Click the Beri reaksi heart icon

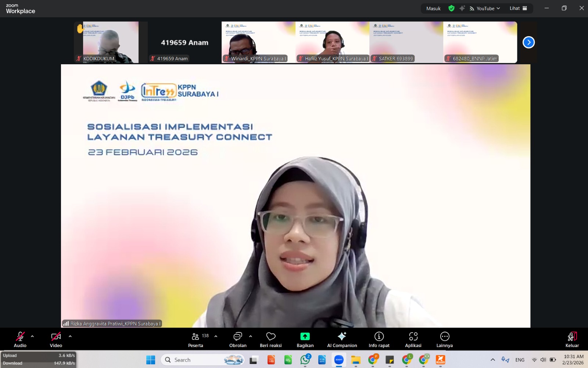pyautogui.click(x=271, y=339)
